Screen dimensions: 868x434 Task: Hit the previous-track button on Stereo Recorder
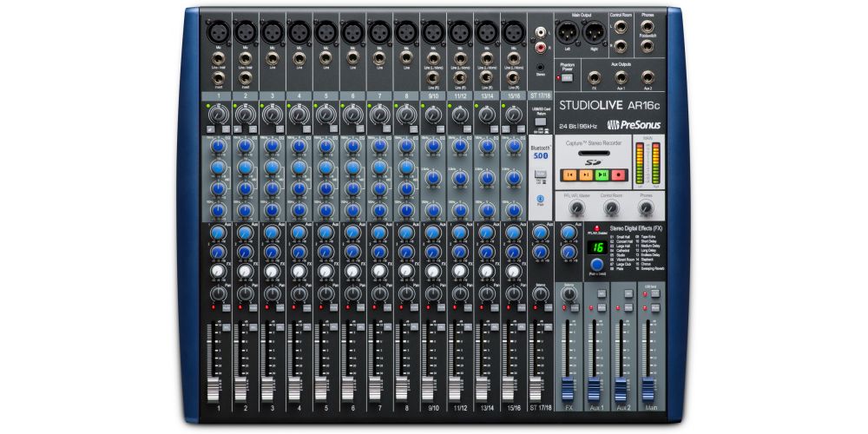pyautogui.click(x=569, y=175)
